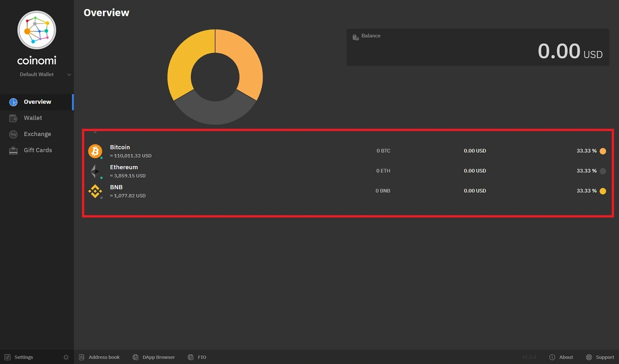This screenshot has width=619, height=364.
Task: Click the small chevron above coin list
Action: (x=95, y=132)
